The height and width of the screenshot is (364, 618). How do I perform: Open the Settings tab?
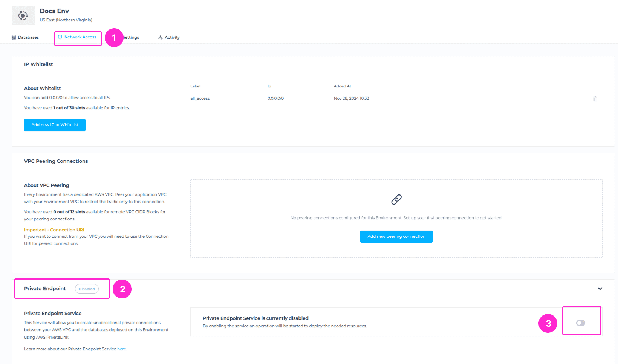[132, 38]
